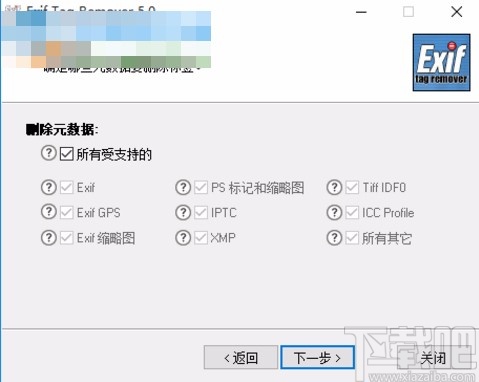Open help icon beside IPTC
Screen dimensions: 479x382
point(183,212)
